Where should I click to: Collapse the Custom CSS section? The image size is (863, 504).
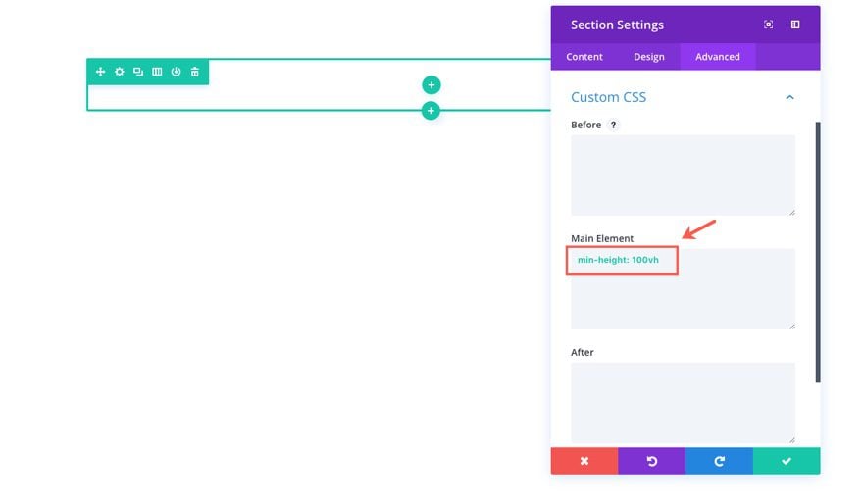(x=789, y=97)
